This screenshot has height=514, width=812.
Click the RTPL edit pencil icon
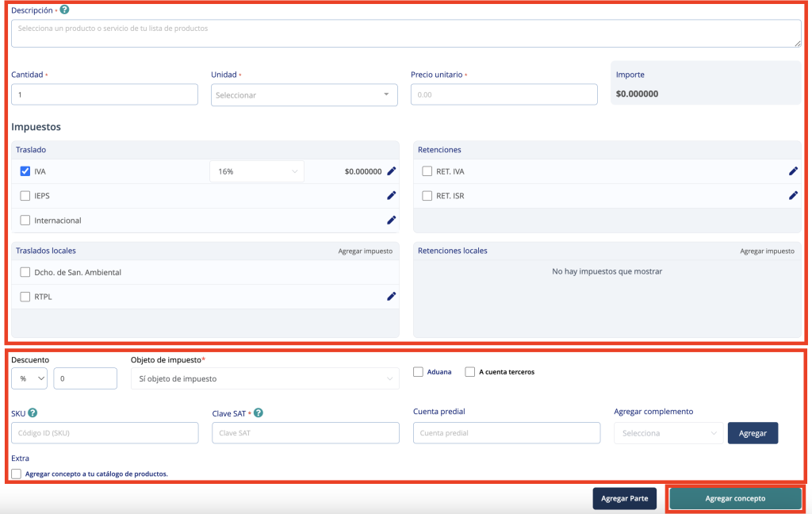tap(391, 297)
